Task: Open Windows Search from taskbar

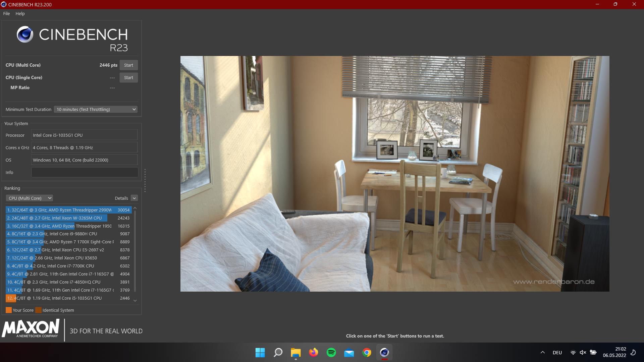Action: [278, 352]
